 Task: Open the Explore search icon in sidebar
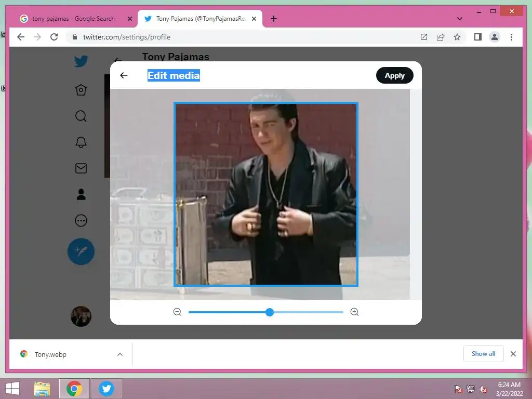[x=81, y=116]
